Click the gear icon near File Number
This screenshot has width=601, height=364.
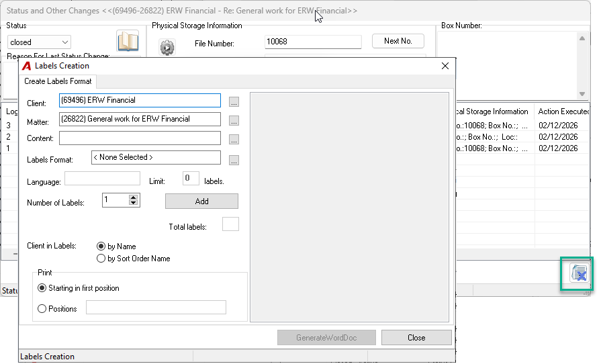click(x=167, y=48)
